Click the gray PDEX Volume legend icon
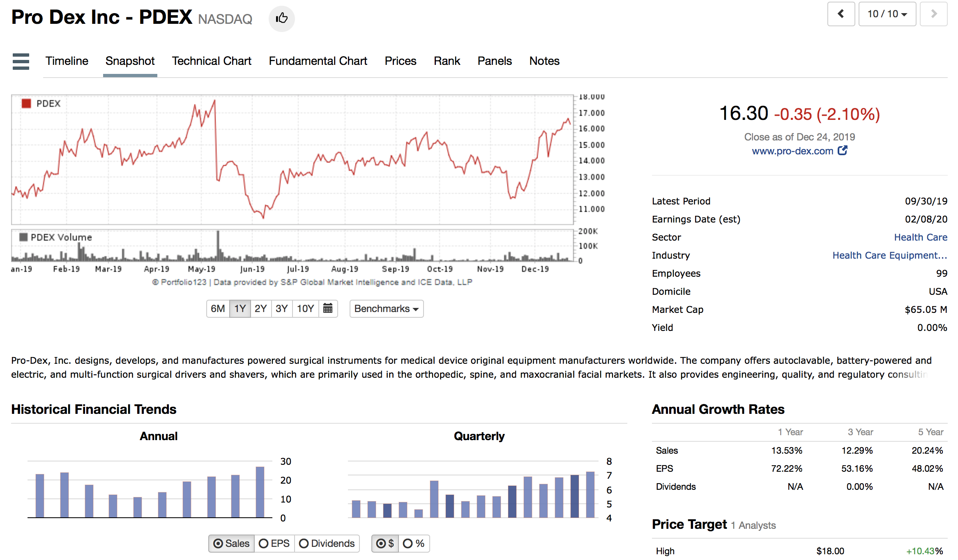 click(x=23, y=237)
